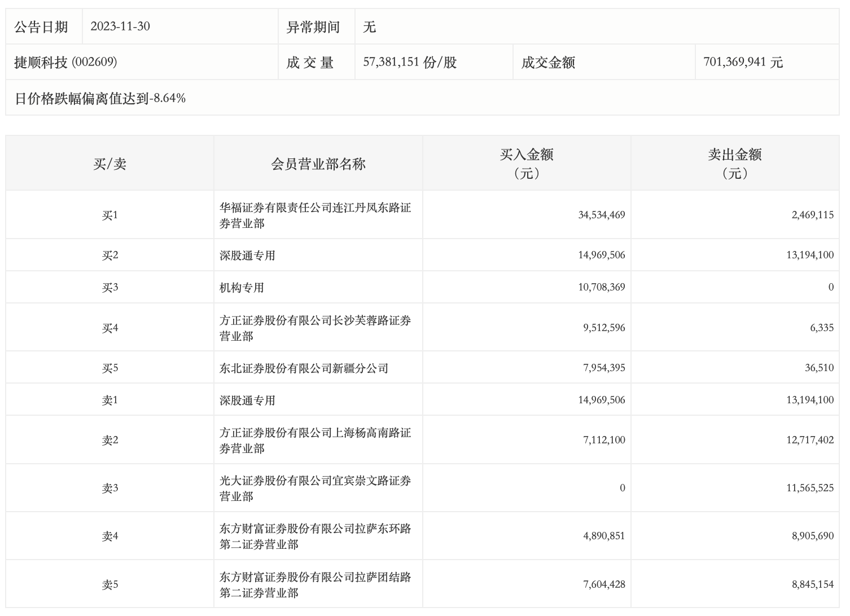Select the 成交金额 label cell

(548, 63)
